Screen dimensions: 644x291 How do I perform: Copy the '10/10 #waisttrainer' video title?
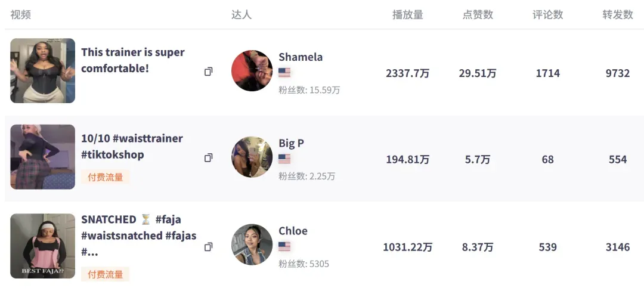[x=208, y=157]
